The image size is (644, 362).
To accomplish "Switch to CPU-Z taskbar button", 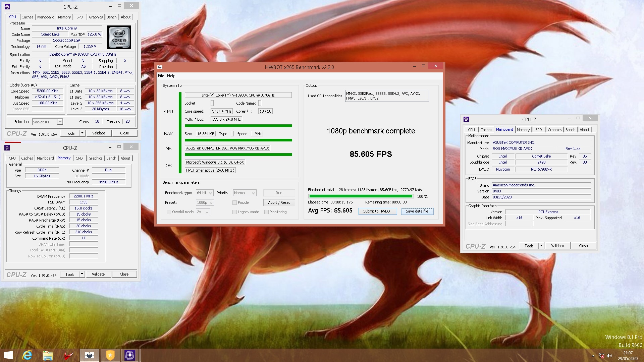I will (130, 355).
